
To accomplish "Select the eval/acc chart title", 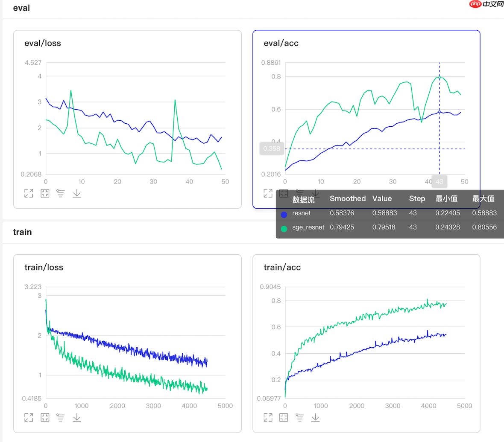I will 281,43.
